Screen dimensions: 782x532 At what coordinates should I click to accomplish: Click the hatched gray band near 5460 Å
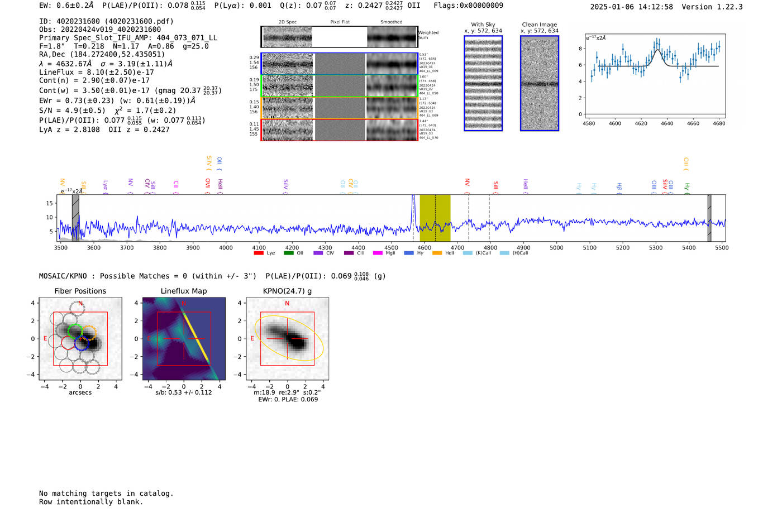(709, 218)
